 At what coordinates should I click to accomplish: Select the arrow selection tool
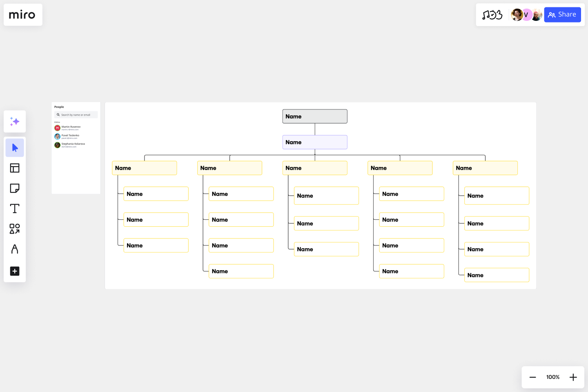coord(15,147)
